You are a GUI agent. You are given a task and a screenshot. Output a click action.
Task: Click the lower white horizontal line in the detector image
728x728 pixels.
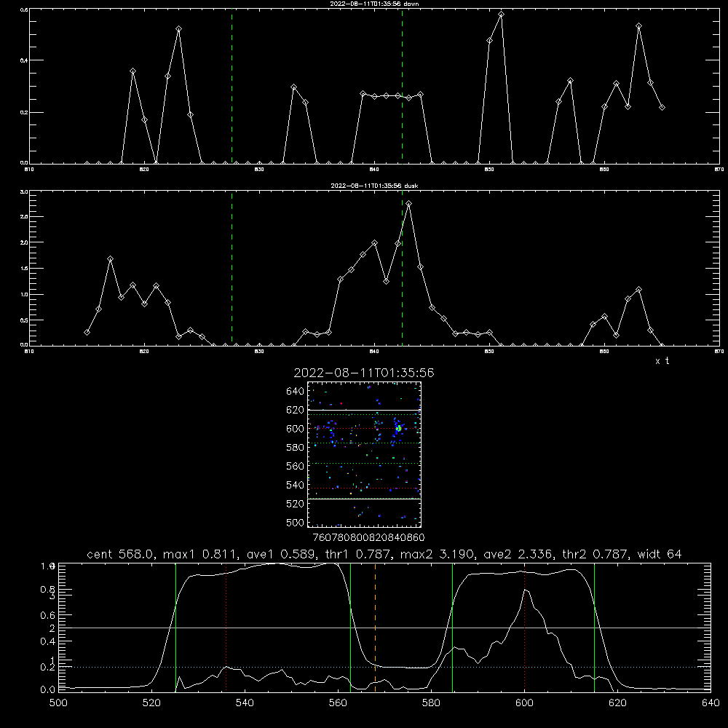364,499
